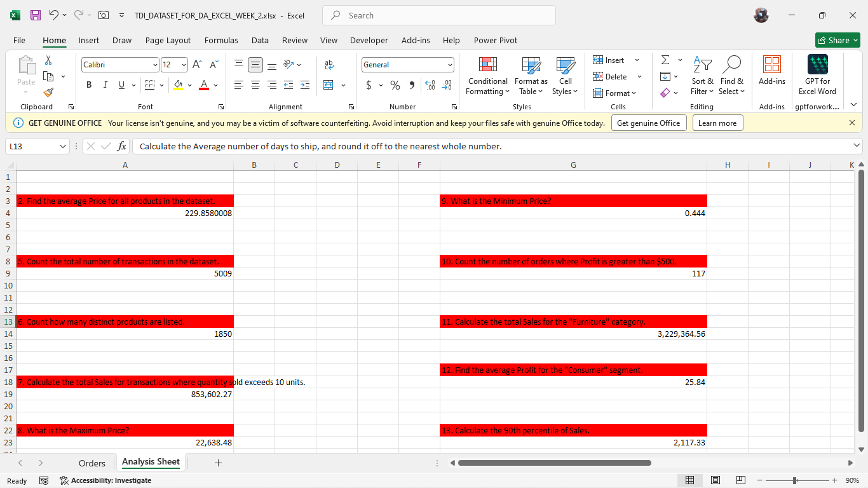This screenshot has width=868, height=488.
Task: Select cell containing 229.8580008
Action: [125, 213]
